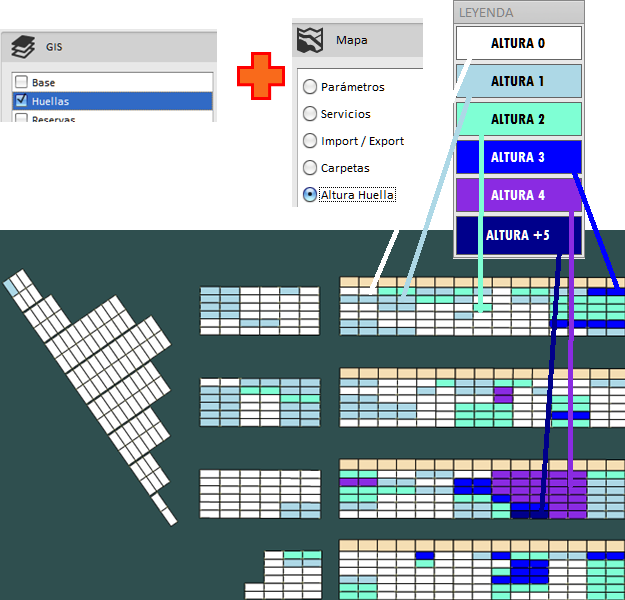Click the Mapa panel map icon
The width and height of the screenshot is (625, 600).
click(312, 41)
